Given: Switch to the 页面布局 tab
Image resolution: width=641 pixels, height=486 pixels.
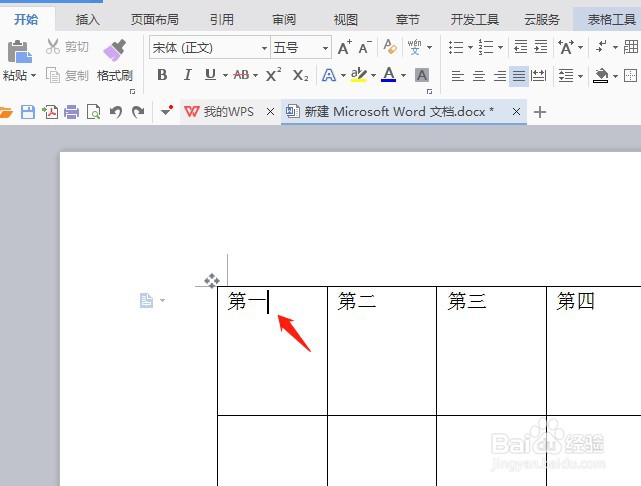Looking at the screenshot, I should pyautogui.click(x=155, y=19).
